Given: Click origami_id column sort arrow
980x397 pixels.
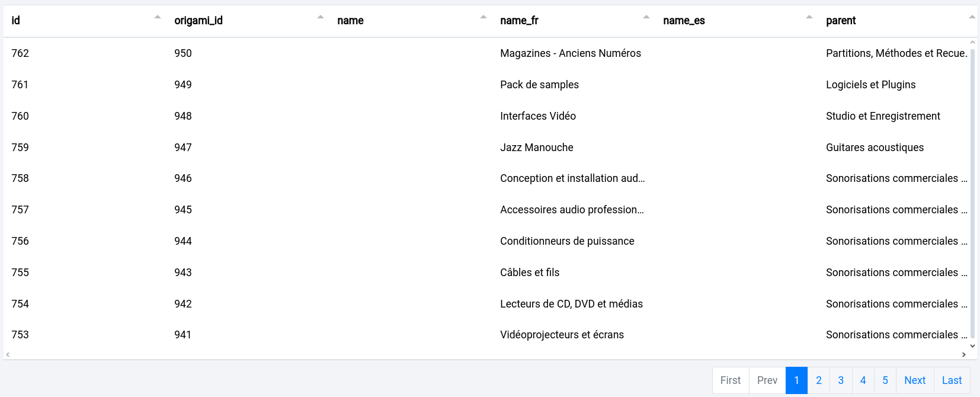Looking at the screenshot, I should [x=321, y=17].
